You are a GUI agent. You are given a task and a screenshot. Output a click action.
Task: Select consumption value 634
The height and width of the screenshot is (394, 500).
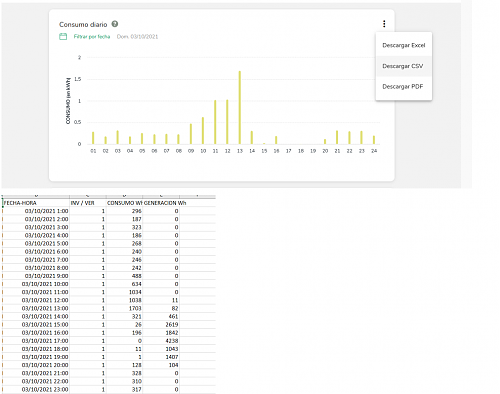[124, 284]
